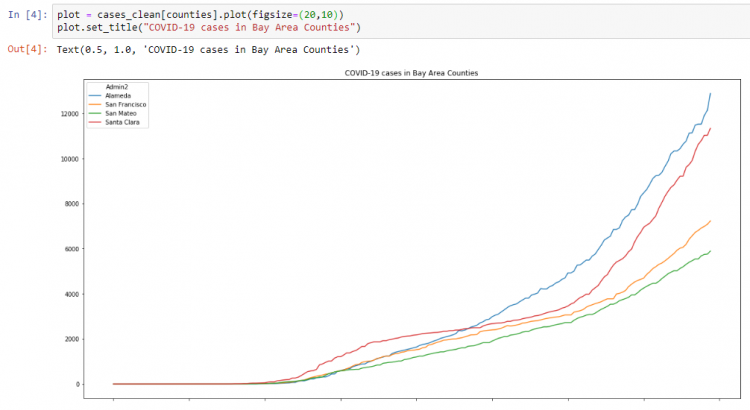Click the end of the green San Mateo curve
This screenshot has height=410, width=750.
point(710,251)
